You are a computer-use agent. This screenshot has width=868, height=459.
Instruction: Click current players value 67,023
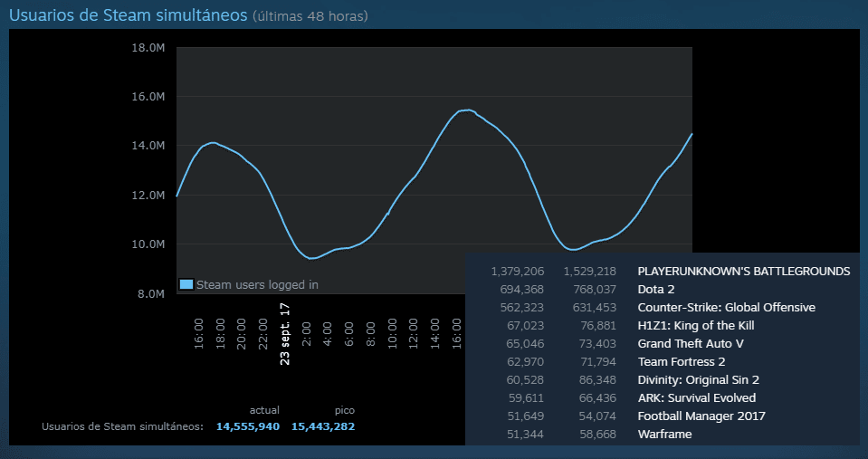[x=525, y=326]
